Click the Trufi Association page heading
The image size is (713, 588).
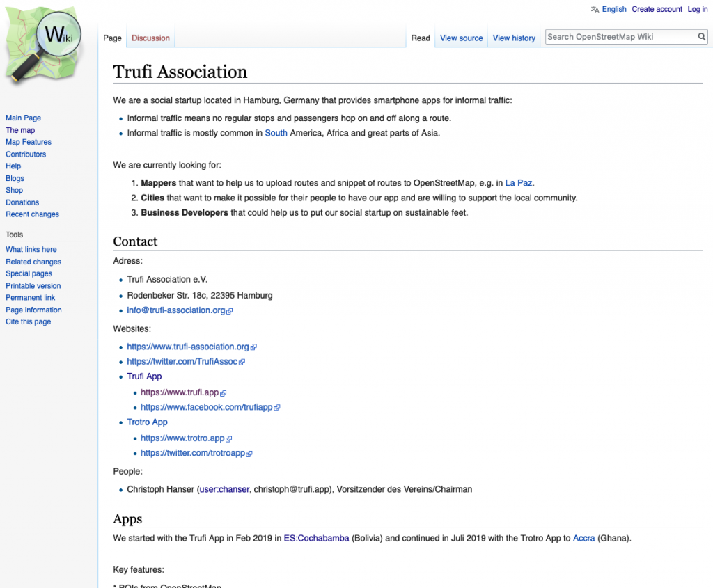pyautogui.click(x=180, y=72)
